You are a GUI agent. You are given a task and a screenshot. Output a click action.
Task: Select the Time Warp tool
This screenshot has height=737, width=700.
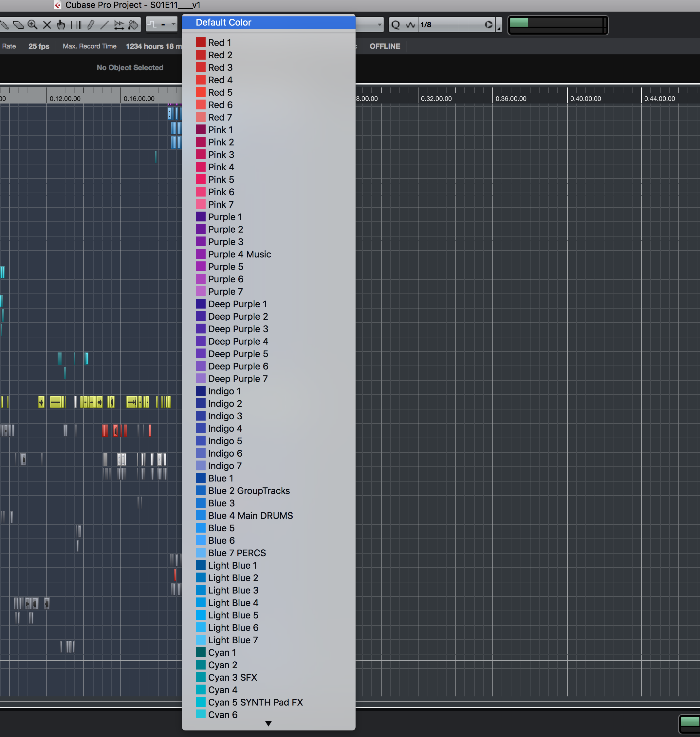point(76,25)
